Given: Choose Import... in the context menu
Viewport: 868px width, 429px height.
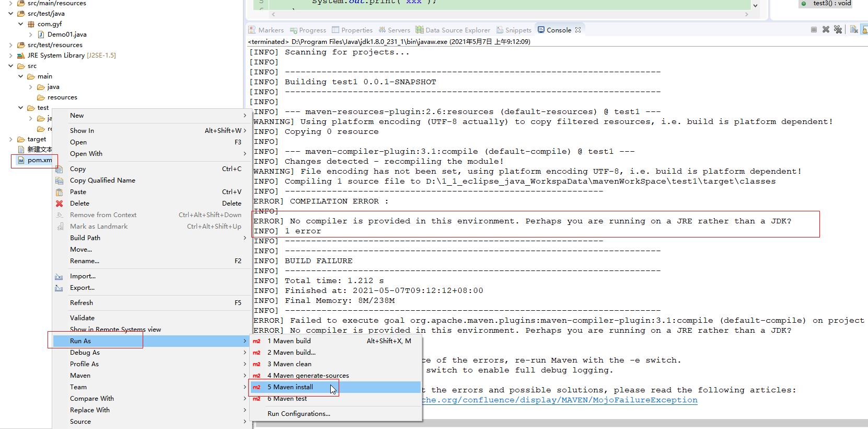Looking at the screenshot, I should pyautogui.click(x=152, y=276).
